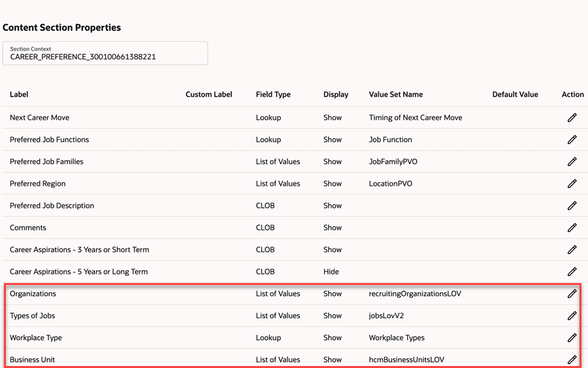588x368 pixels.
Task: Edit Career Aspirations 3 Years row
Action: [x=572, y=250]
